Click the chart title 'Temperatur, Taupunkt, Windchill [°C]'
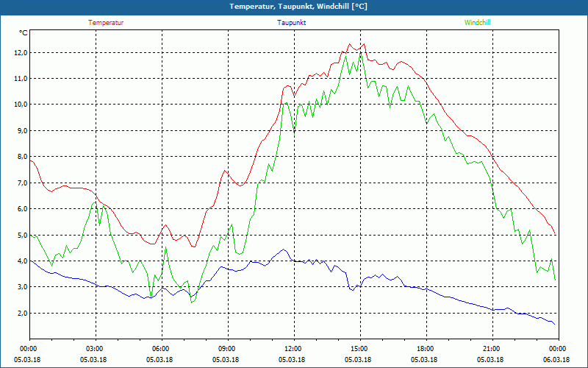This screenshot has height=368, width=588. tap(298, 7)
